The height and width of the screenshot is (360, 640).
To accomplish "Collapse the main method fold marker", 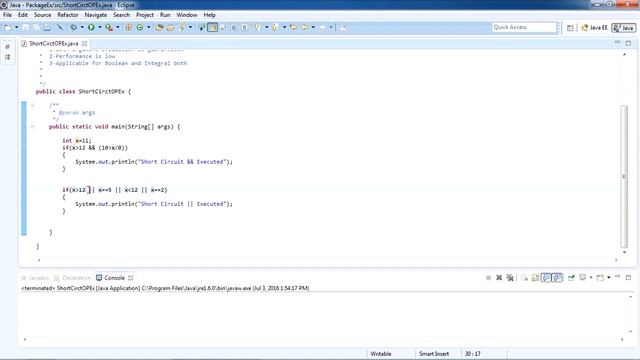I will point(33,127).
